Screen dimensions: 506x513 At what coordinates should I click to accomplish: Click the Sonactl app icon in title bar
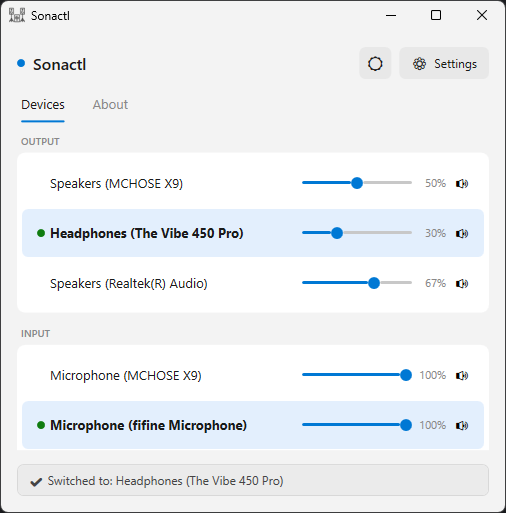pos(17,15)
